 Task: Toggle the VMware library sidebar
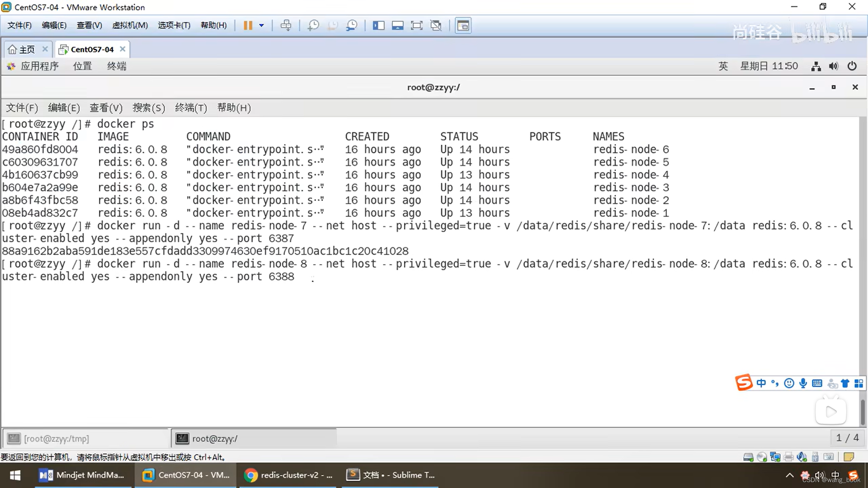pos(378,26)
